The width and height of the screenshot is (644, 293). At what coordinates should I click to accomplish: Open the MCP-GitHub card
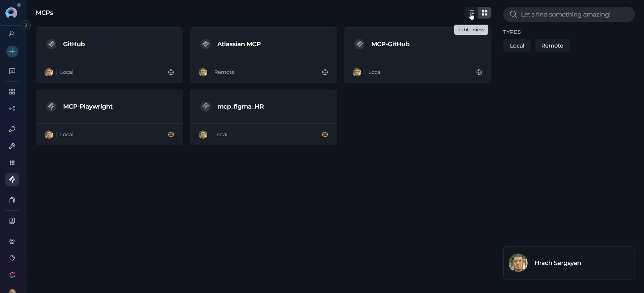click(x=418, y=55)
